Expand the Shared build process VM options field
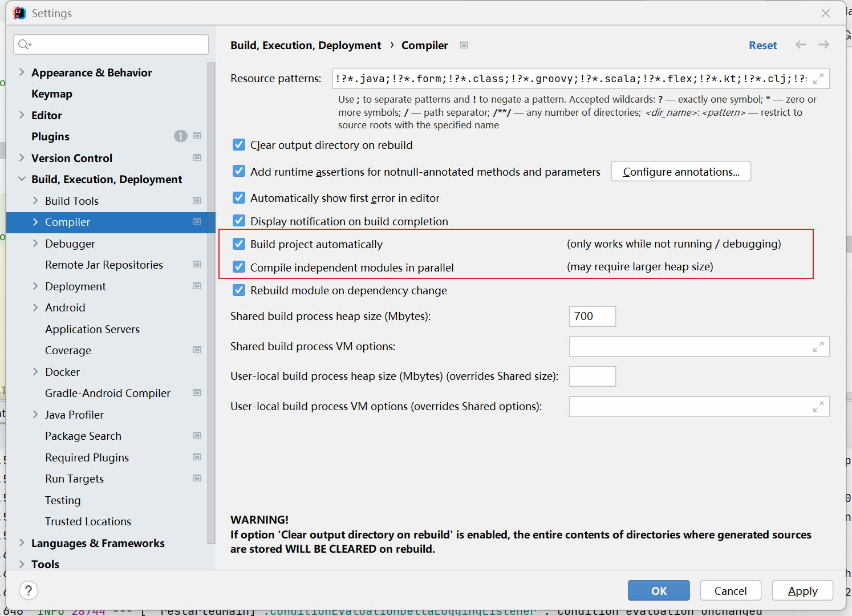The width and height of the screenshot is (852, 616). [818, 347]
